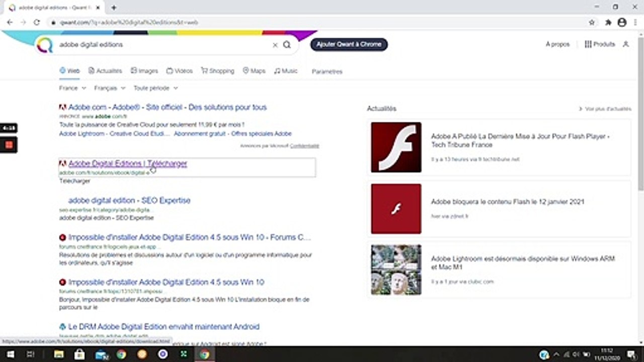Viewport: 644px width, 362px height.
Task: Switch to the Shopping tab
Action: 217,71
